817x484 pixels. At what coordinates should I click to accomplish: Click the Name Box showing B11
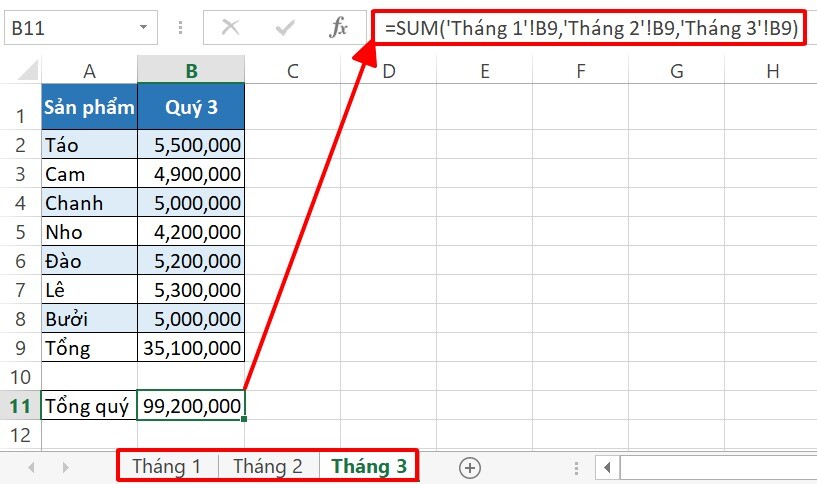[81, 27]
